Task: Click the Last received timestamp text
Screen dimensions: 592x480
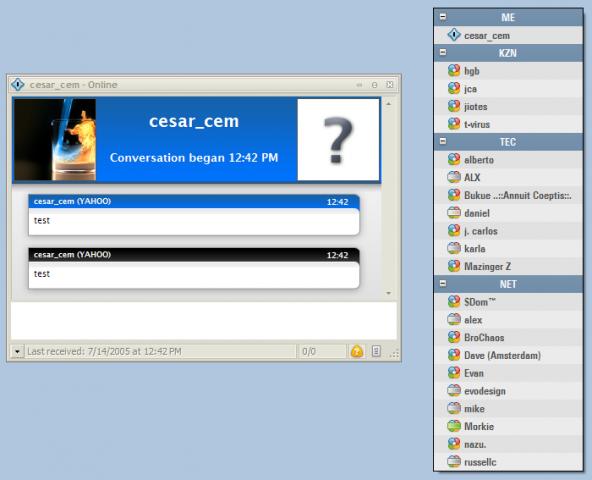Action: coord(104,352)
